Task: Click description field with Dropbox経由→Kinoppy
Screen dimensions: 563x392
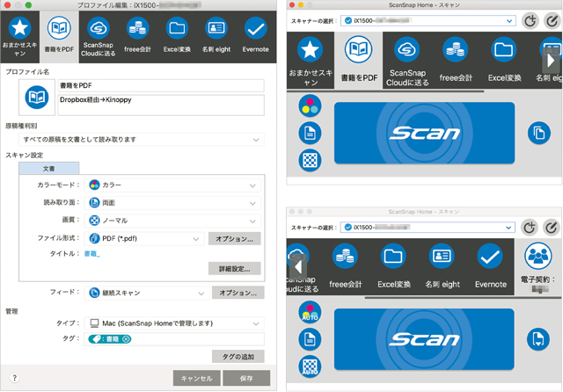Action: (x=161, y=105)
